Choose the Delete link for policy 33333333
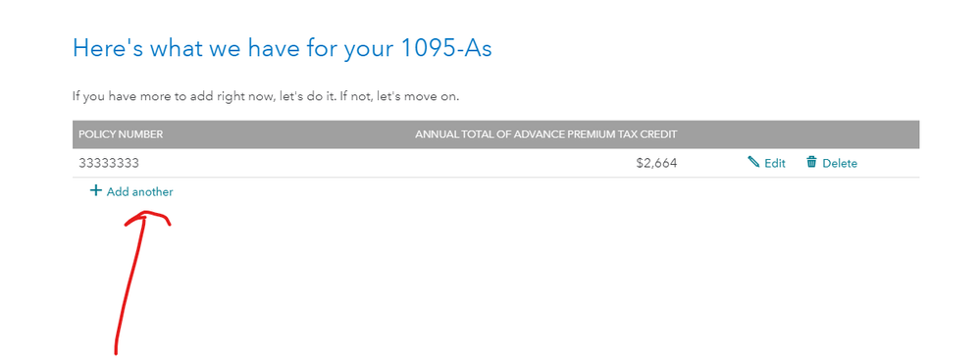 click(832, 163)
